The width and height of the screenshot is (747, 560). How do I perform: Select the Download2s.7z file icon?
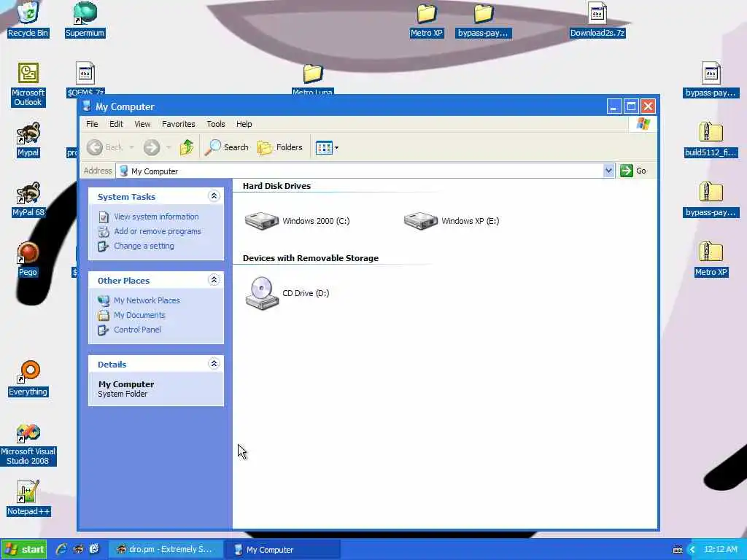[597, 20]
